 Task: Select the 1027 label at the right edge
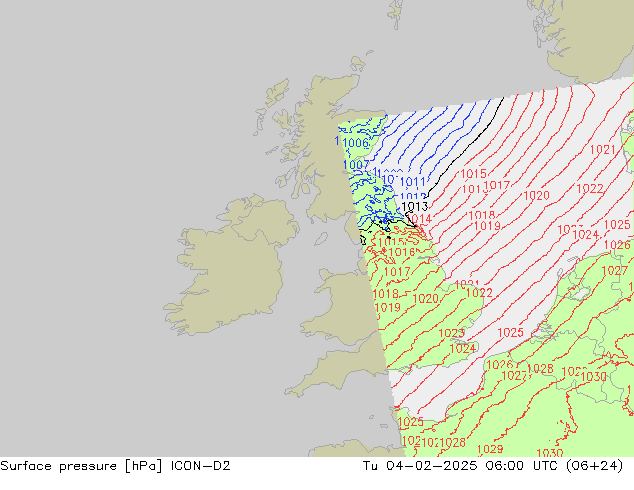tap(614, 271)
